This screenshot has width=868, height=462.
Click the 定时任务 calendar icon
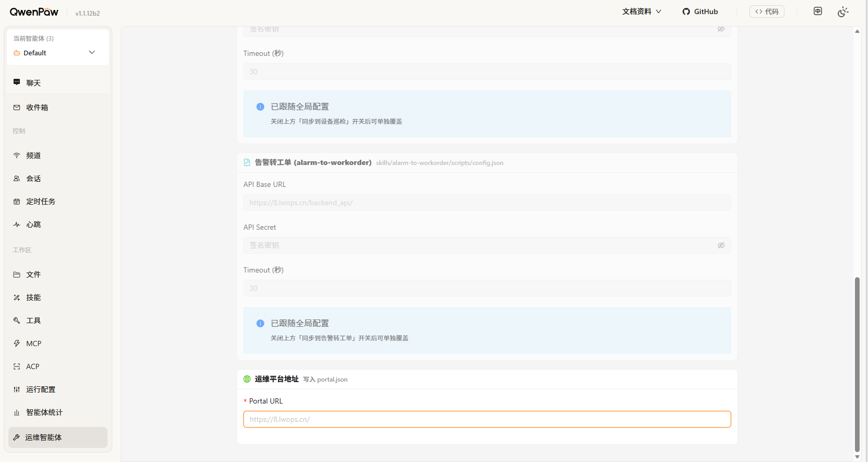17,202
